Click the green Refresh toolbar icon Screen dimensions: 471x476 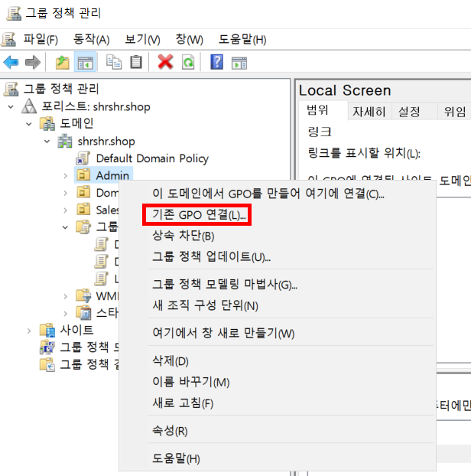(188, 63)
